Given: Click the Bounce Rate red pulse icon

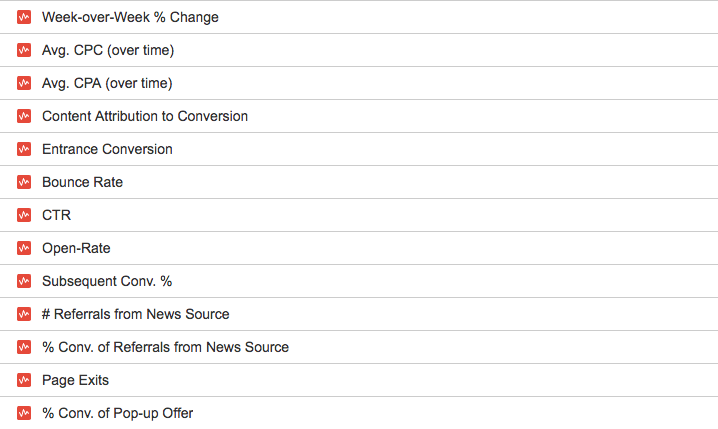Looking at the screenshot, I should 24,182.
